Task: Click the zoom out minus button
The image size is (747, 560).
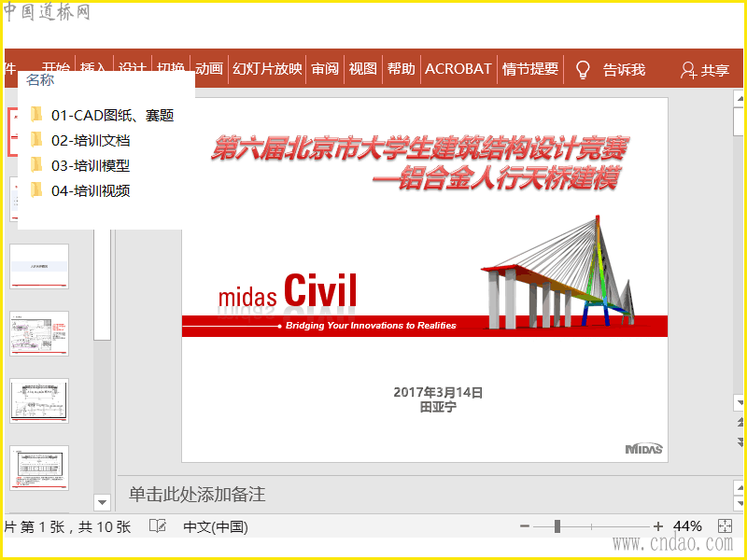Action: [x=525, y=526]
